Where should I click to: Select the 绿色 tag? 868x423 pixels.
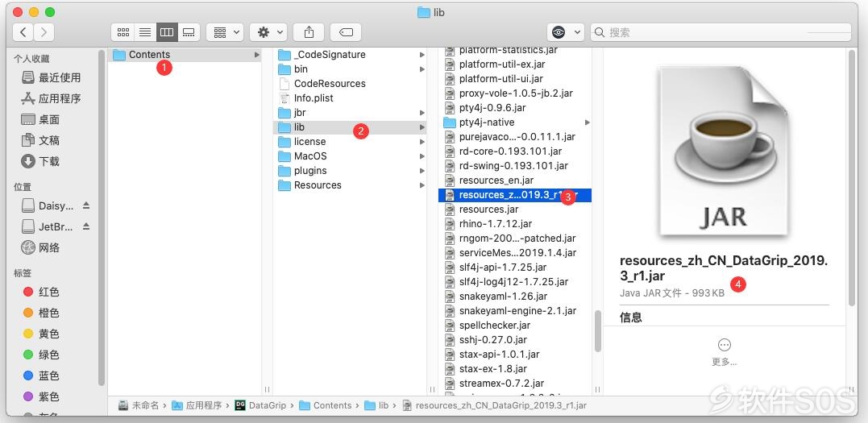(42, 355)
